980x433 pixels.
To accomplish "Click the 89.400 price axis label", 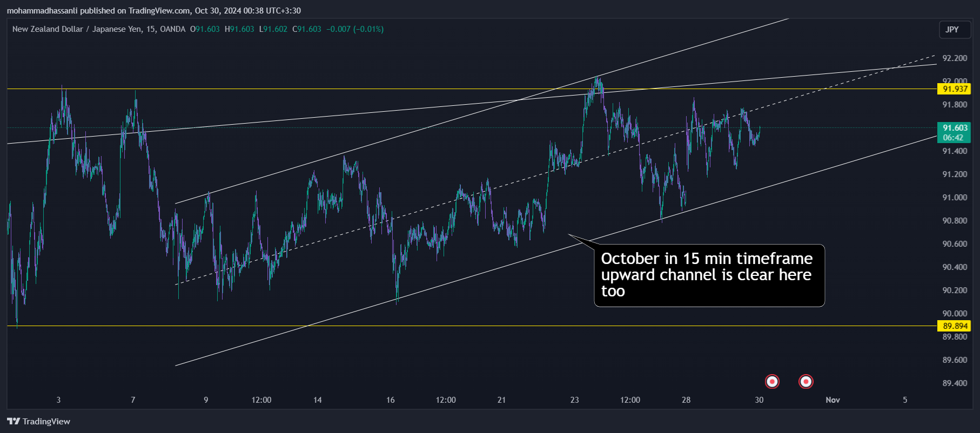I will point(955,383).
